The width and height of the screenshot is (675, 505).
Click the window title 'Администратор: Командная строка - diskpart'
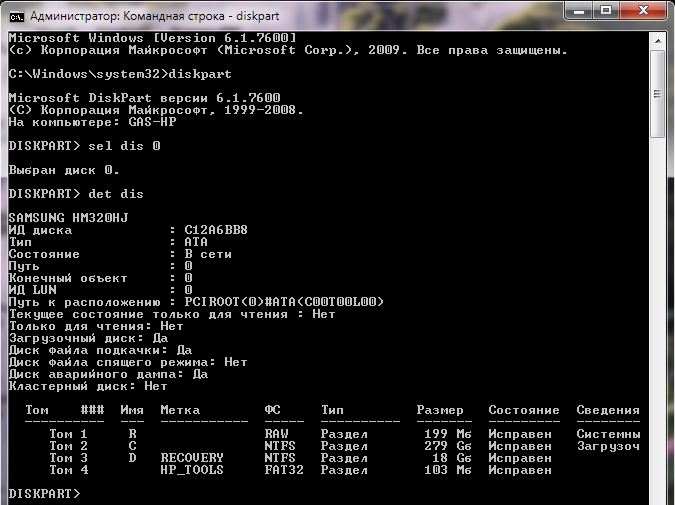[155, 16]
